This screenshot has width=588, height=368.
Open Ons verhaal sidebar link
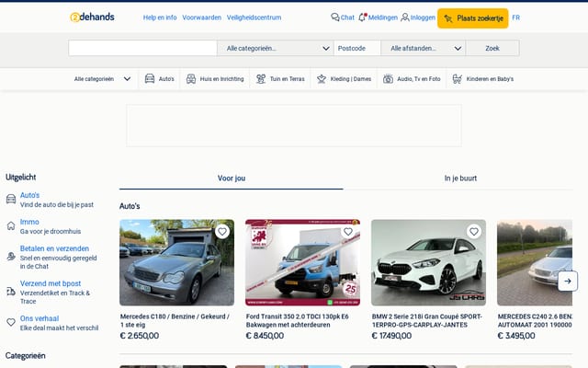click(40, 318)
